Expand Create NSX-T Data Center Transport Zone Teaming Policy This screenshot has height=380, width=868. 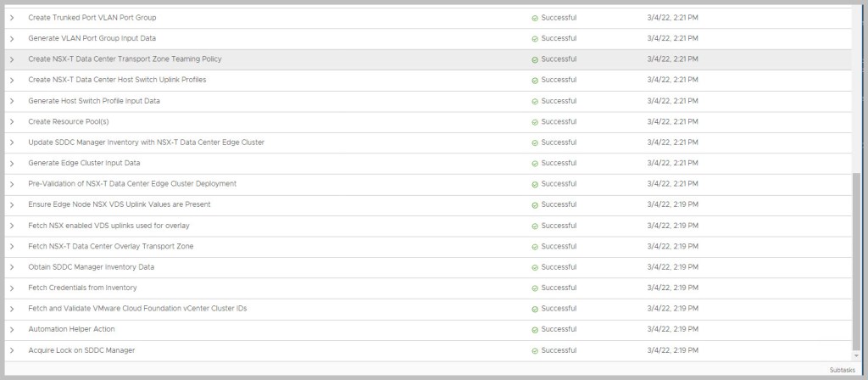(12, 59)
